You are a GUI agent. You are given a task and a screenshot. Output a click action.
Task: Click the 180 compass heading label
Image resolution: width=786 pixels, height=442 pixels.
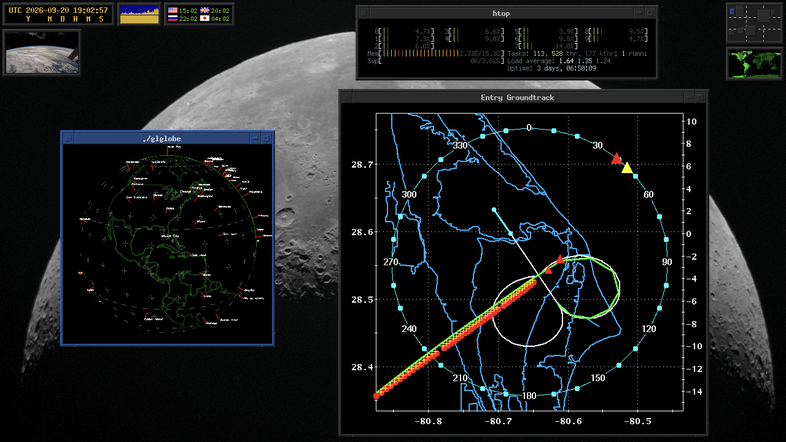[x=529, y=396]
